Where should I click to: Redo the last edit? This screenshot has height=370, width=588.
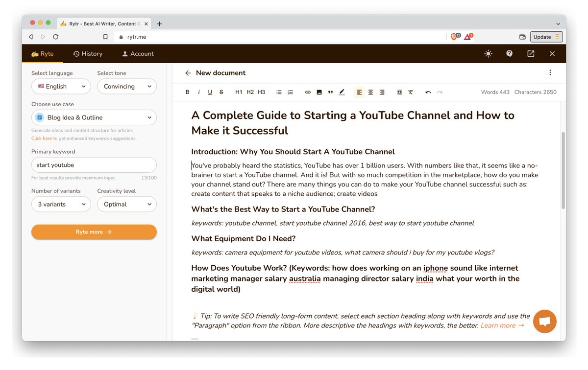440,92
